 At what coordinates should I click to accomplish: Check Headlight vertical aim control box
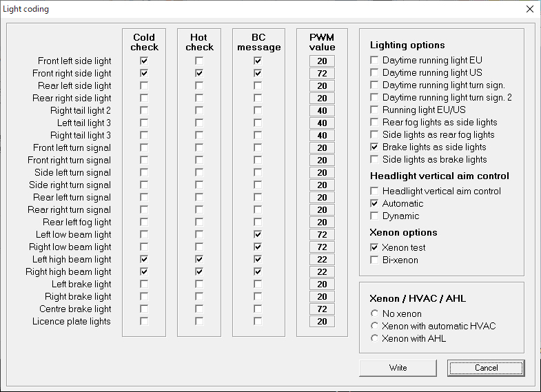tap(374, 191)
